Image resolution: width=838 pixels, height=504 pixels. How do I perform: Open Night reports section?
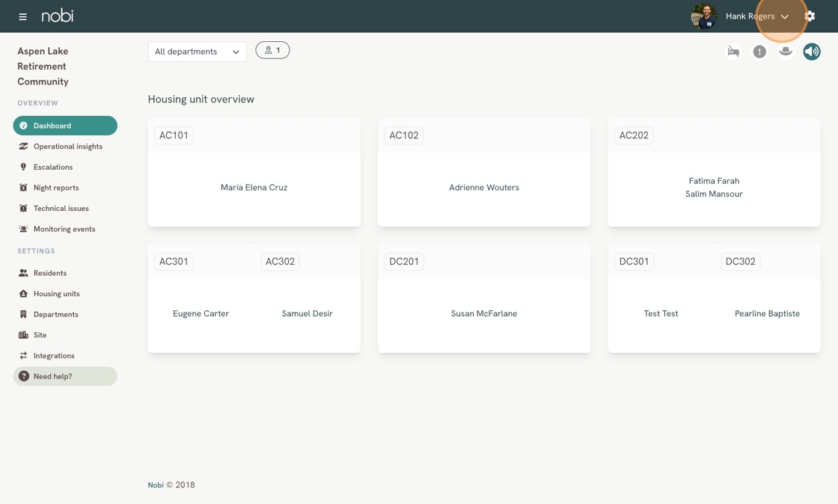click(x=55, y=188)
